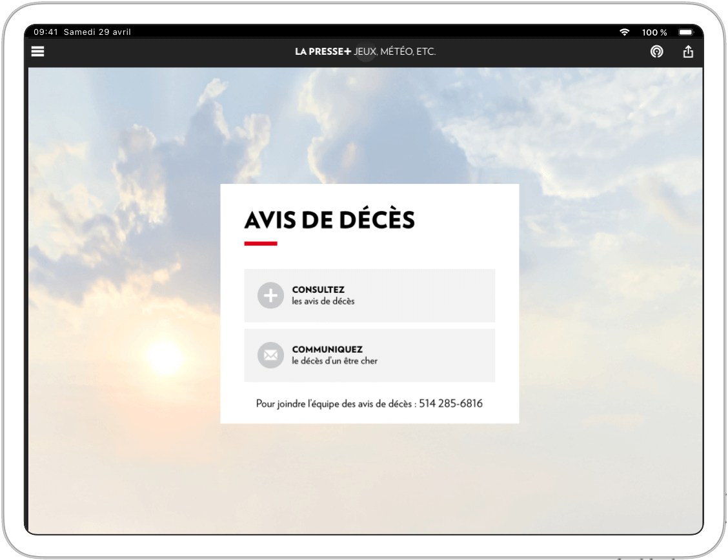Screen dimensions: 728x560
Task: Click the red underline below the heading
Action: click(261, 244)
